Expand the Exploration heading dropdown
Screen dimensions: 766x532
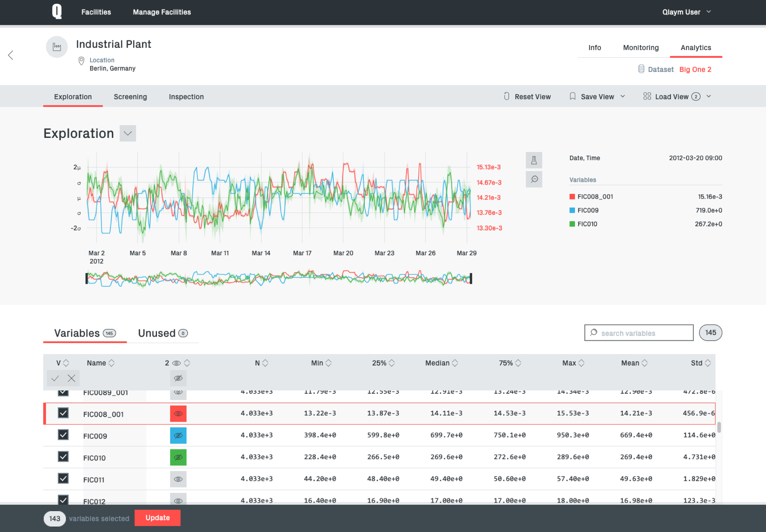pos(128,134)
